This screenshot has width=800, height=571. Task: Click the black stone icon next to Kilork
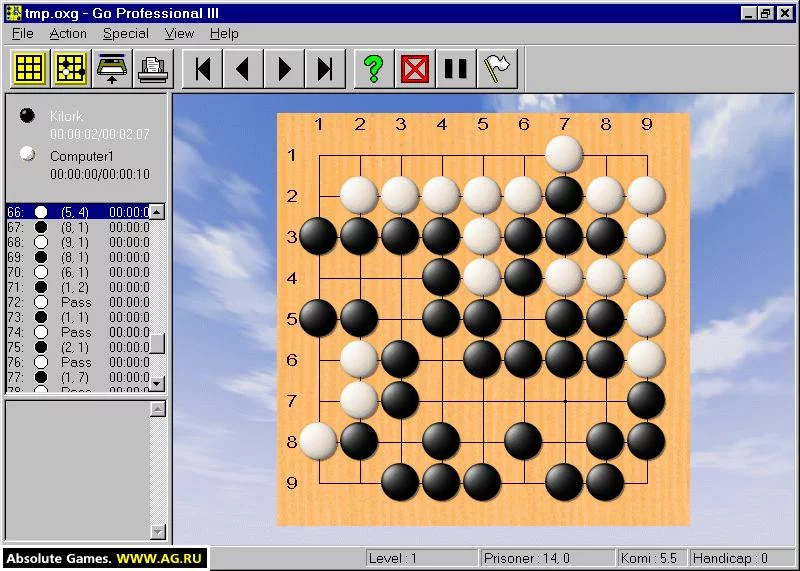click(28, 115)
